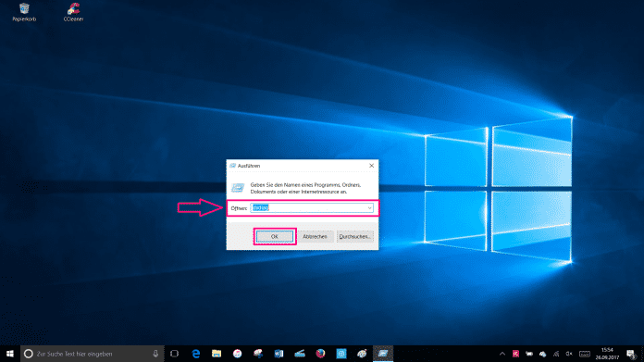The image size is (644, 362).
Task: Open the CCleaner desktop shortcut
Action: point(73,12)
